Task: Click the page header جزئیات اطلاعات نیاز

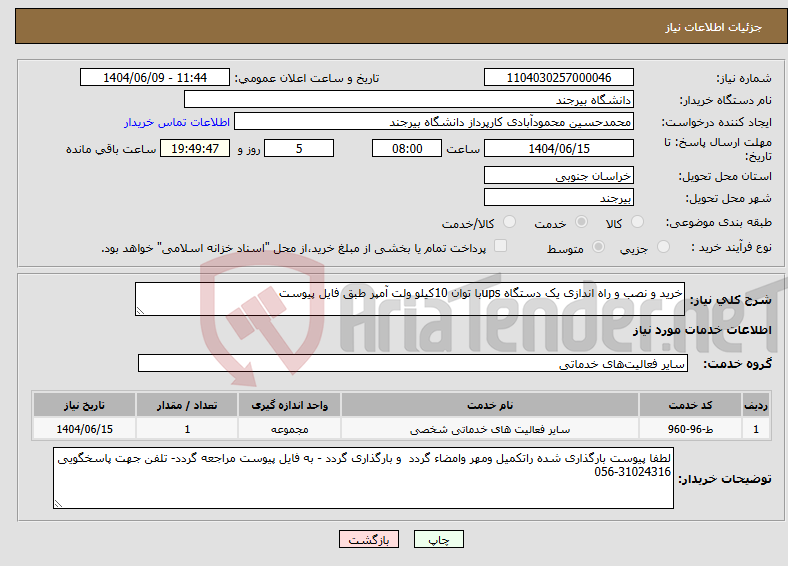Action: click(x=713, y=27)
